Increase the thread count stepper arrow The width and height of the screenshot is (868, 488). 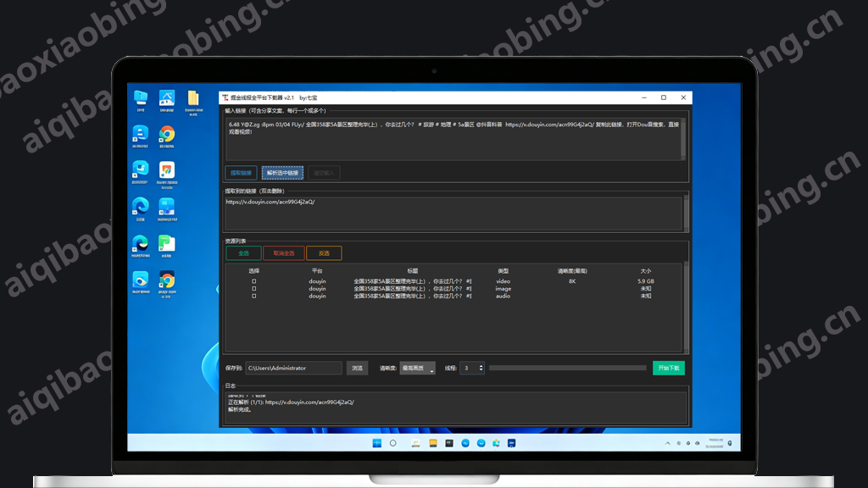pyautogui.click(x=481, y=366)
